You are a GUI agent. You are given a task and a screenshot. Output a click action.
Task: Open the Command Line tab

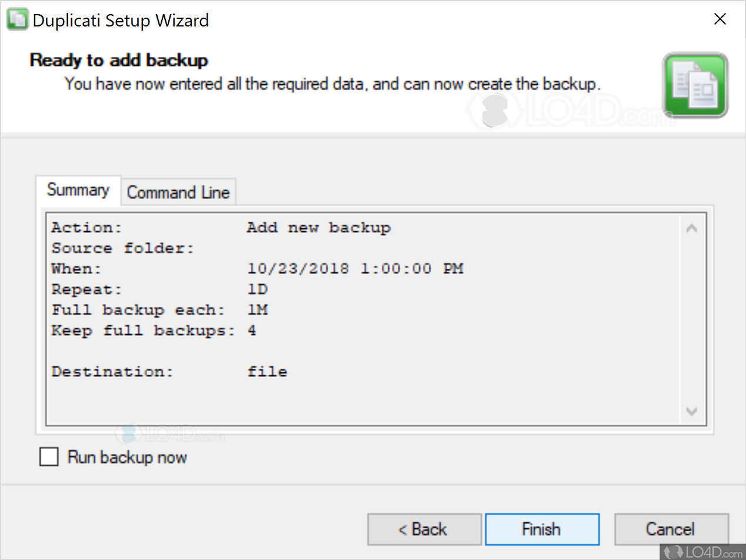pos(178,192)
